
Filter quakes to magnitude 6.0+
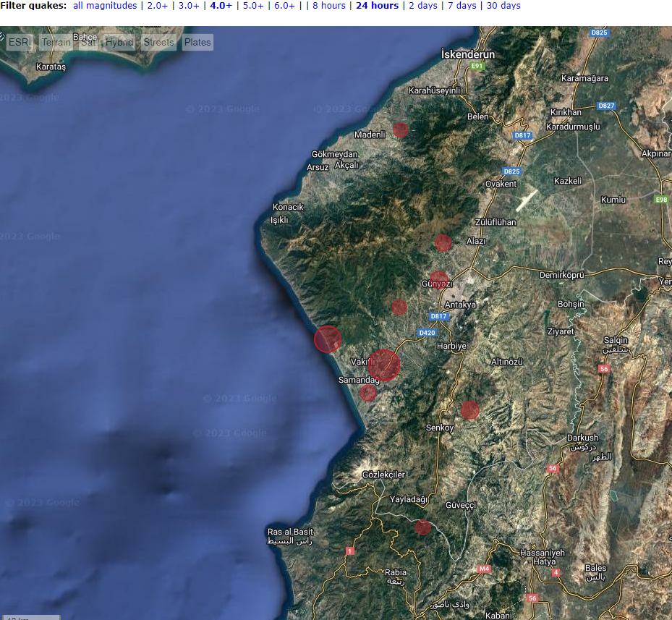click(x=284, y=6)
